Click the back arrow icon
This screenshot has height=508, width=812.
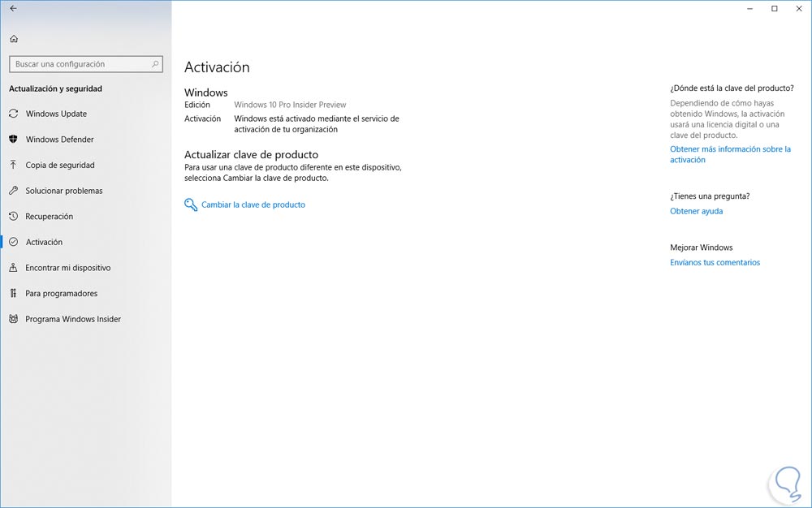point(14,8)
